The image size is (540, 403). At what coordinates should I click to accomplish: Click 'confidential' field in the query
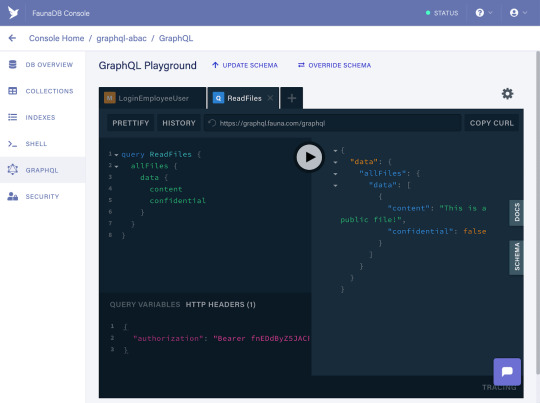[177, 200]
